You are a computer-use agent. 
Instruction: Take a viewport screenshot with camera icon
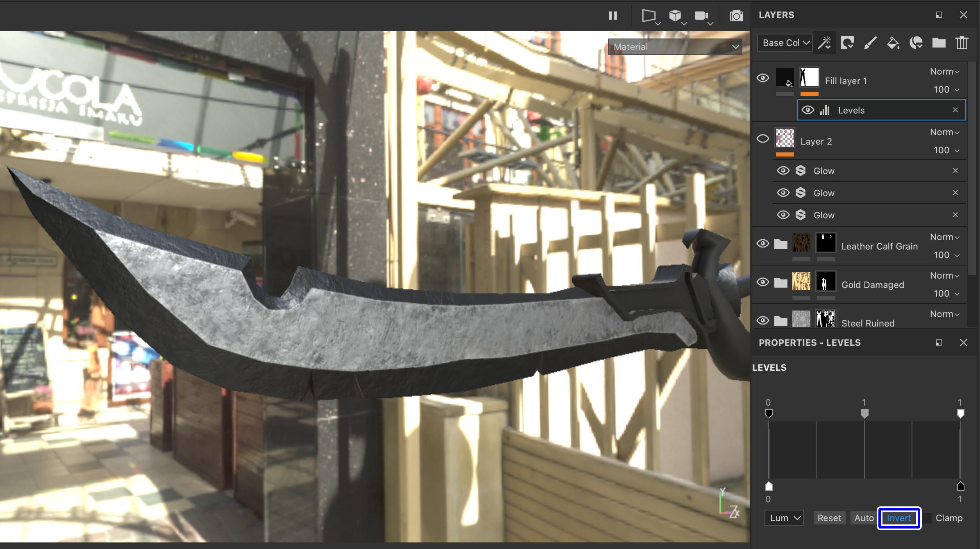click(x=735, y=16)
